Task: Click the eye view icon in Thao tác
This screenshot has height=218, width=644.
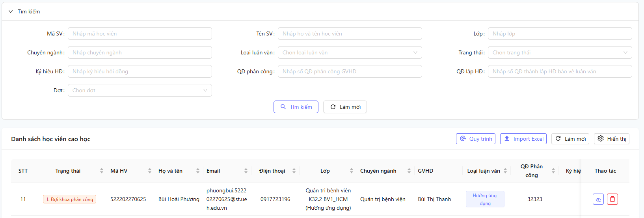Action: [598, 199]
